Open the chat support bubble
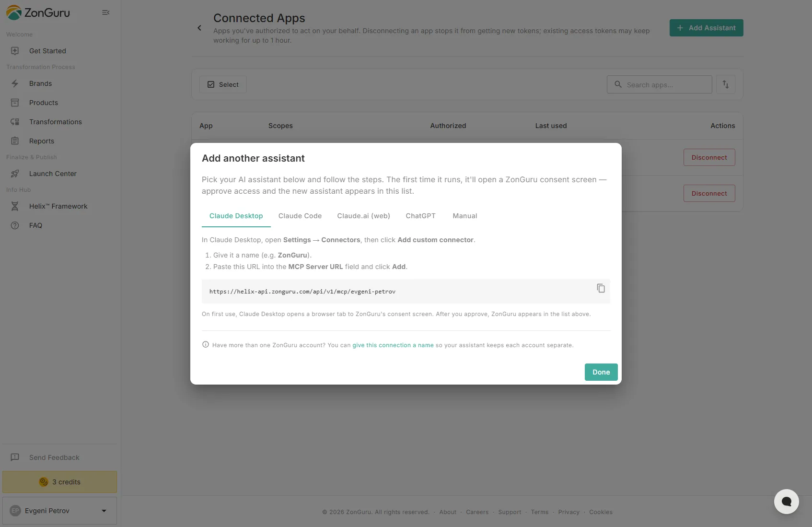 (x=786, y=501)
